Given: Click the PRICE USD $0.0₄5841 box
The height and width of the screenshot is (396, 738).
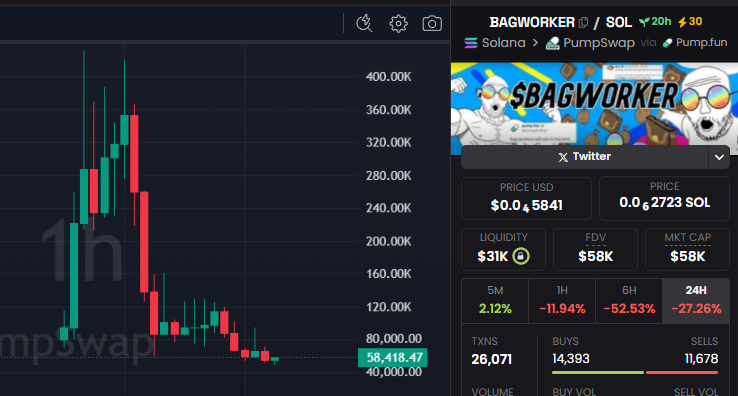Looking at the screenshot, I should pos(526,198).
